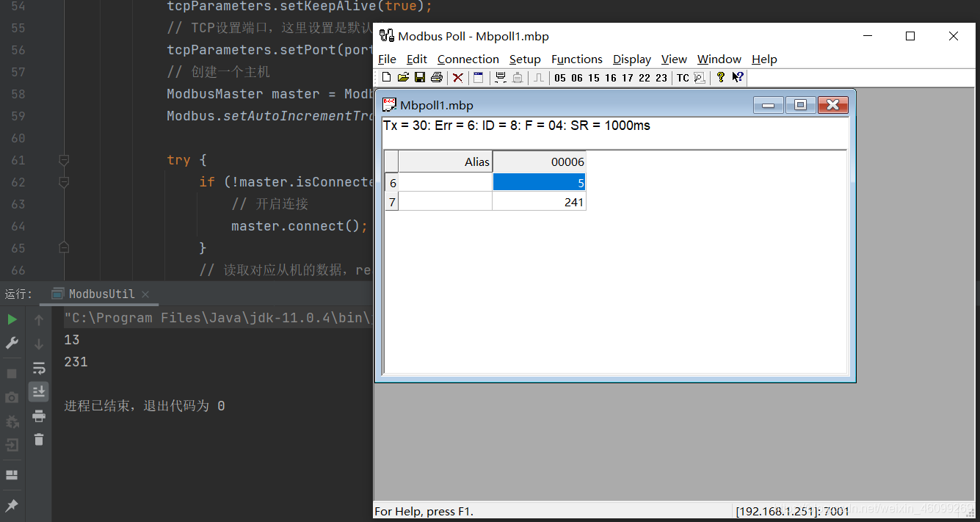980x522 pixels.
Task: Click the 23 read/write registers toolbar button
Action: click(x=661, y=78)
